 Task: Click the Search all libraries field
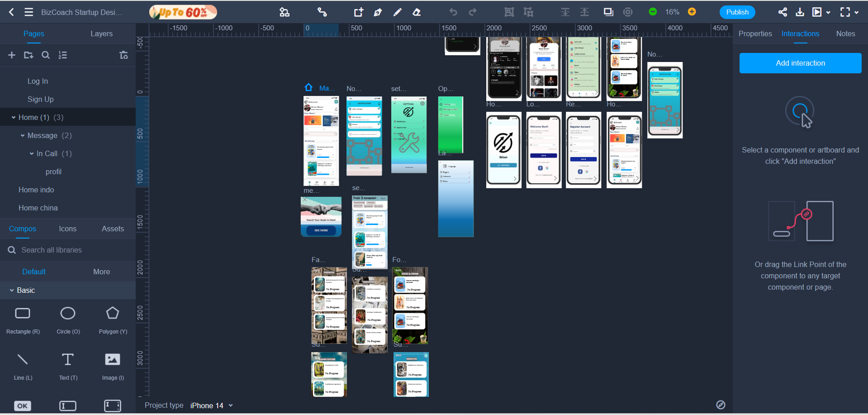(x=68, y=250)
